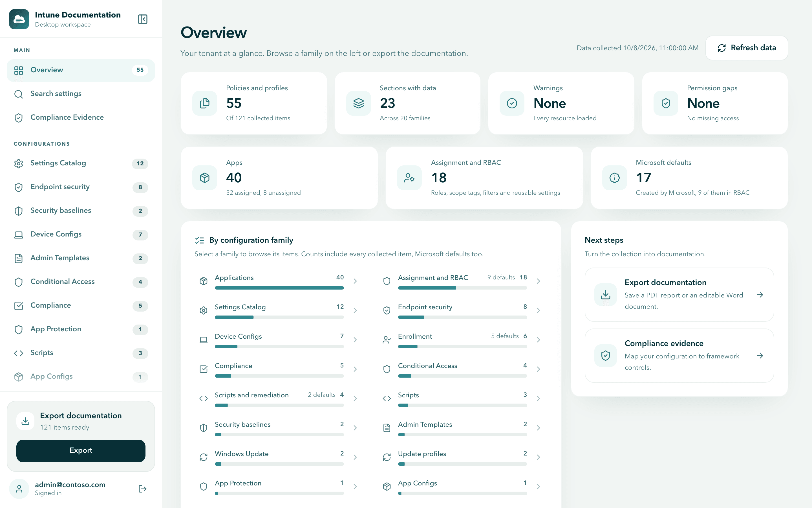Select the Update profiles family row
This screenshot has width=812, height=508.
tap(462, 457)
